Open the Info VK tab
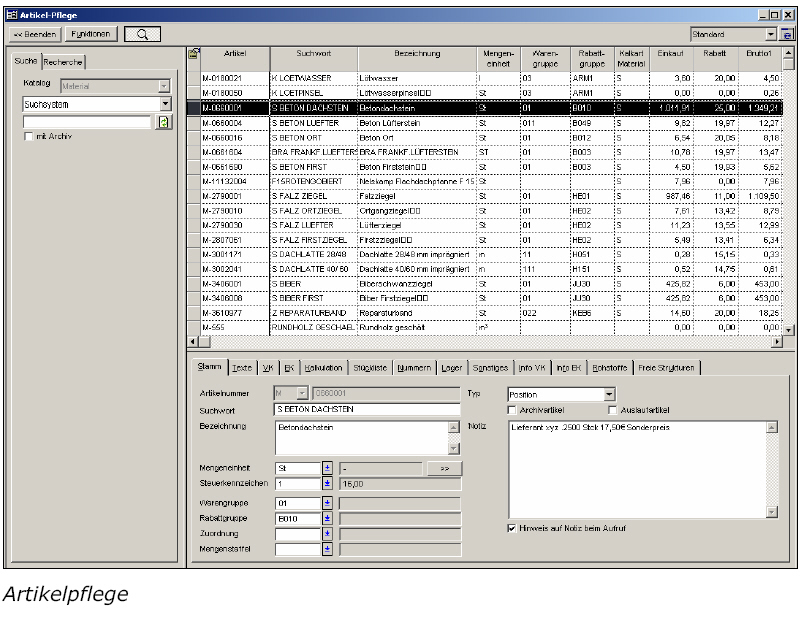Image resolution: width=810 pixels, height=621 pixels. [532, 368]
